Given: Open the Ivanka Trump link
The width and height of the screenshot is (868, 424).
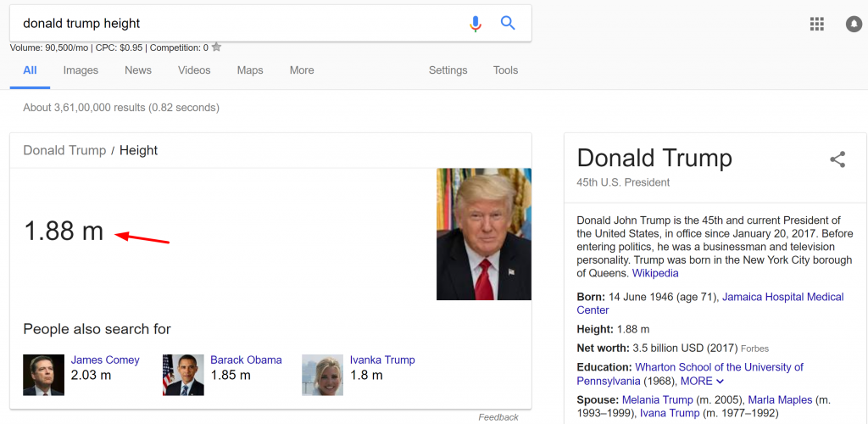Looking at the screenshot, I should click(382, 360).
